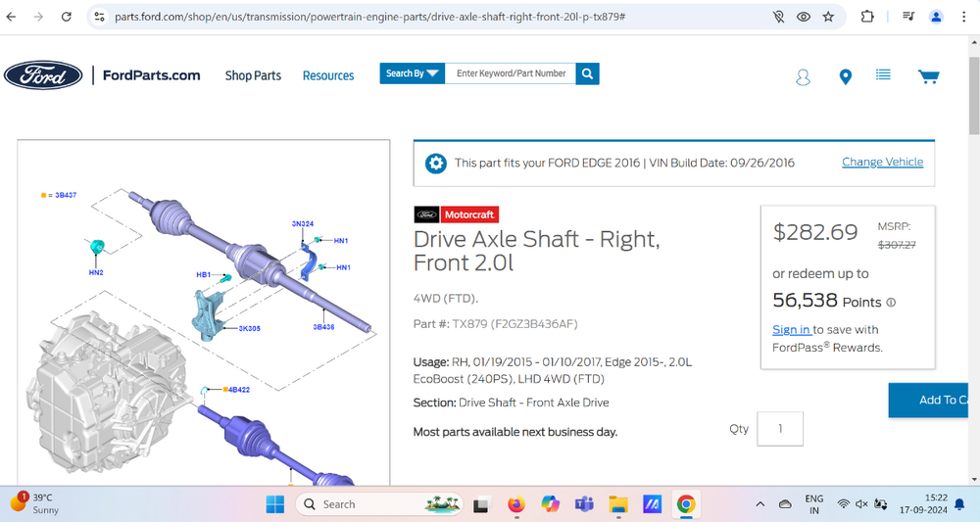Open the list icon in header
The image size is (980, 522).
click(883, 75)
